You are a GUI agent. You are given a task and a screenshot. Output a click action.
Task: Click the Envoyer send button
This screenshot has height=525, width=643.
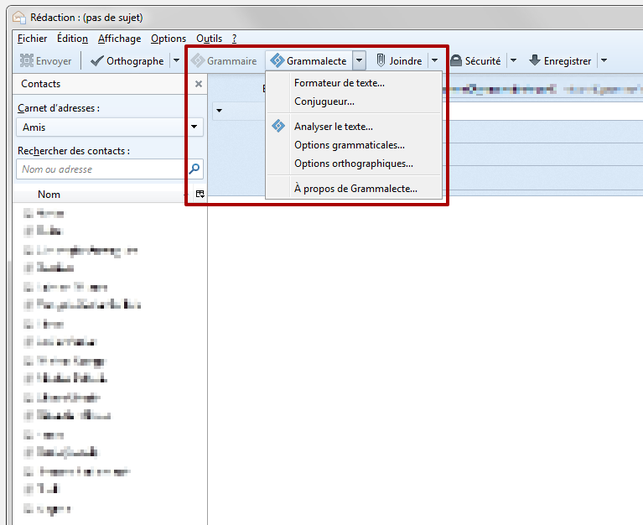(x=46, y=61)
